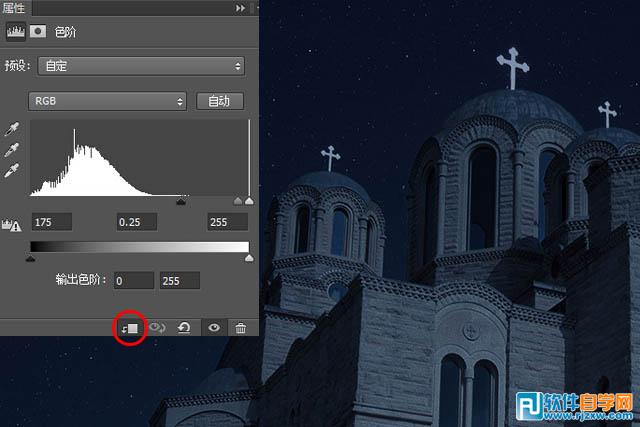Click the black output level slider
The height and width of the screenshot is (427, 640).
(x=31, y=258)
